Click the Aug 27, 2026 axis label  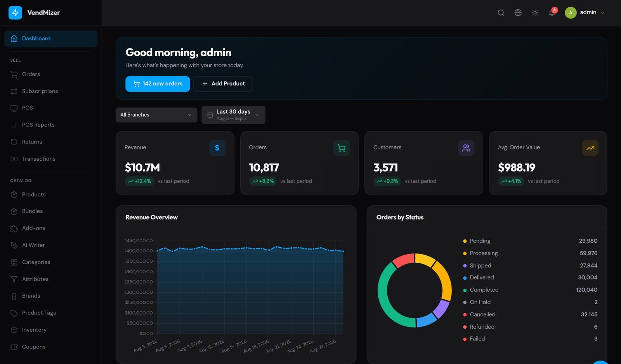pyautogui.click(x=323, y=346)
